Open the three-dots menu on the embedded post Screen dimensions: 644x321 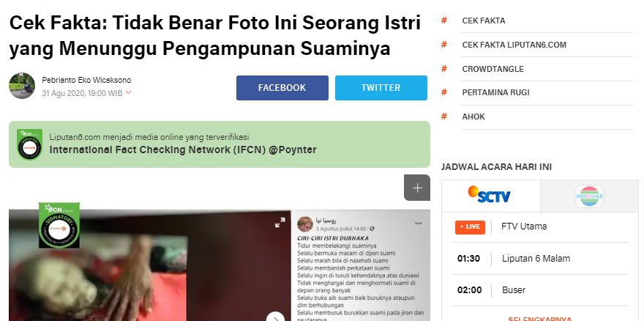coord(419,224)
